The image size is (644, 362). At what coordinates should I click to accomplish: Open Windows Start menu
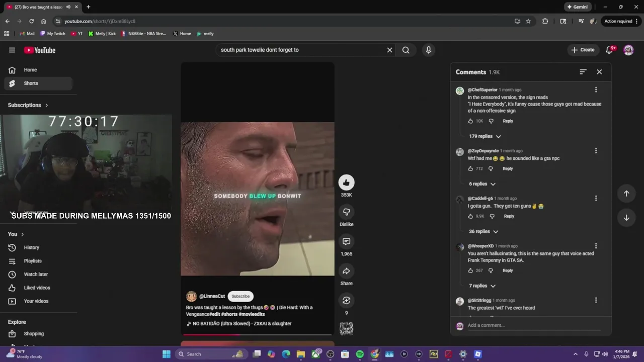(167, 354)
